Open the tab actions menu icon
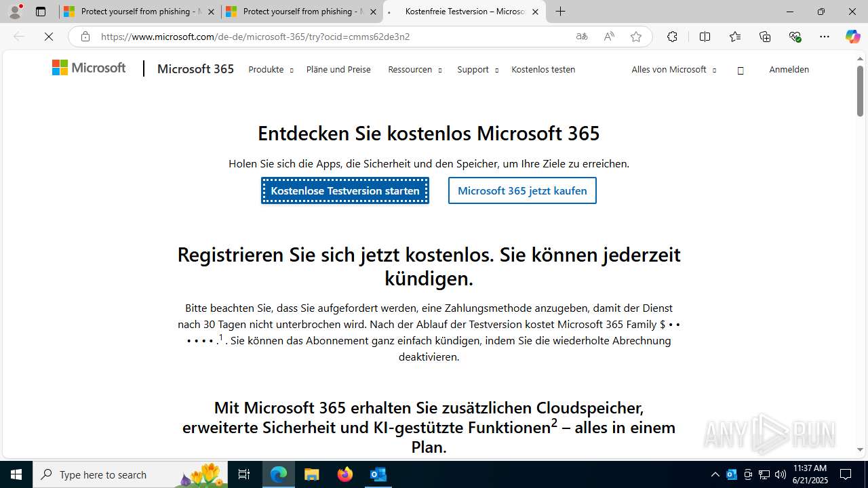The height and width of the screenshot is (488, 868). coord(41,12)
